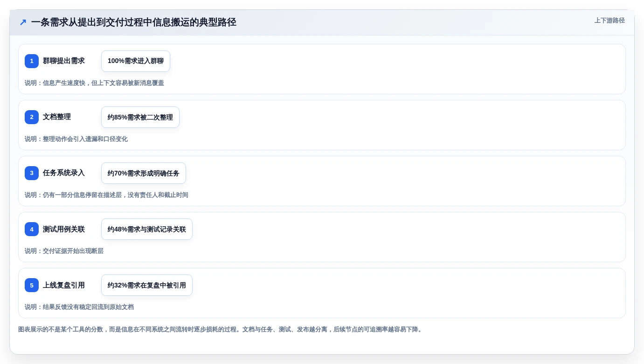Select step number 2 badge
The width and height of the screenshot is (644, 364).
tap(32, 117)
